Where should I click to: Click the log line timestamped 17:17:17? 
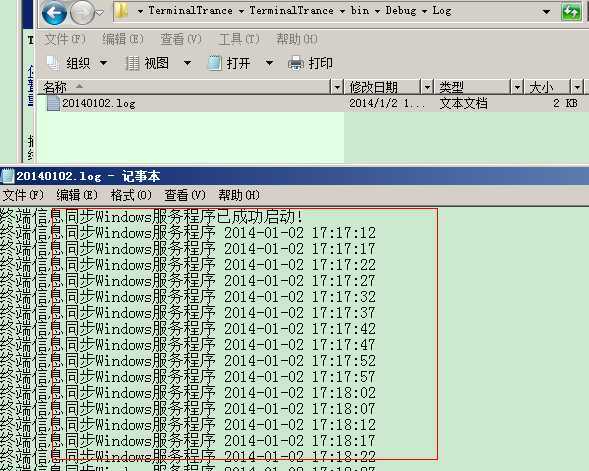click(x=188, y=249)
